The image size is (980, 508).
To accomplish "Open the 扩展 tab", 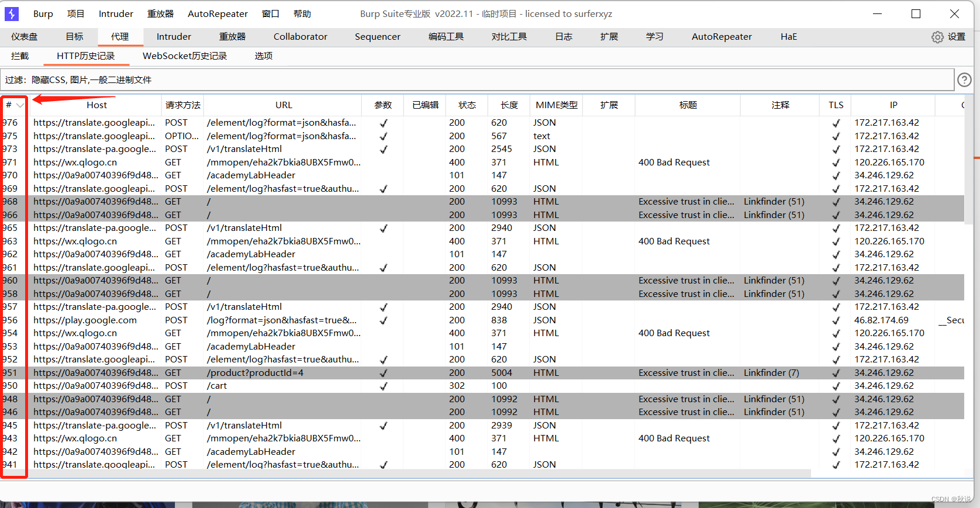I will [x=609, y=36].
